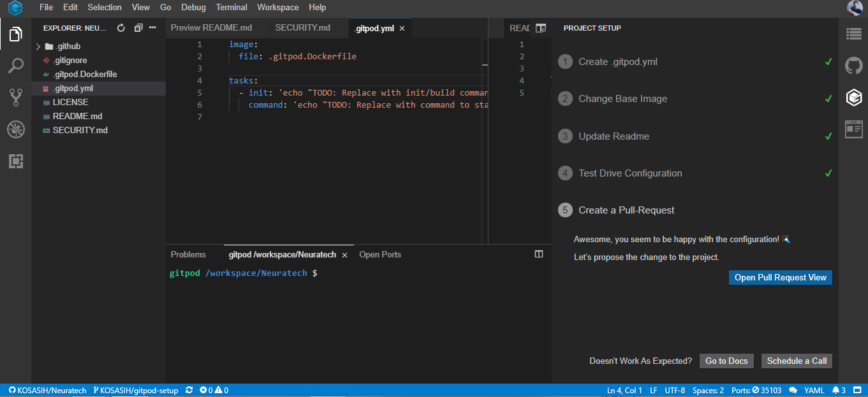Open the Selection menu
The image size is (868, 397).
point(105,8)
